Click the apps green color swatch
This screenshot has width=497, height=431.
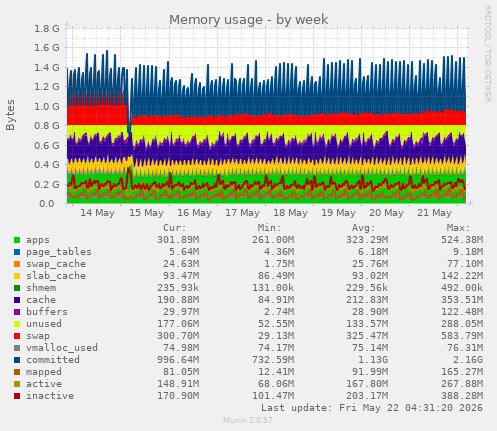point(17,240)
